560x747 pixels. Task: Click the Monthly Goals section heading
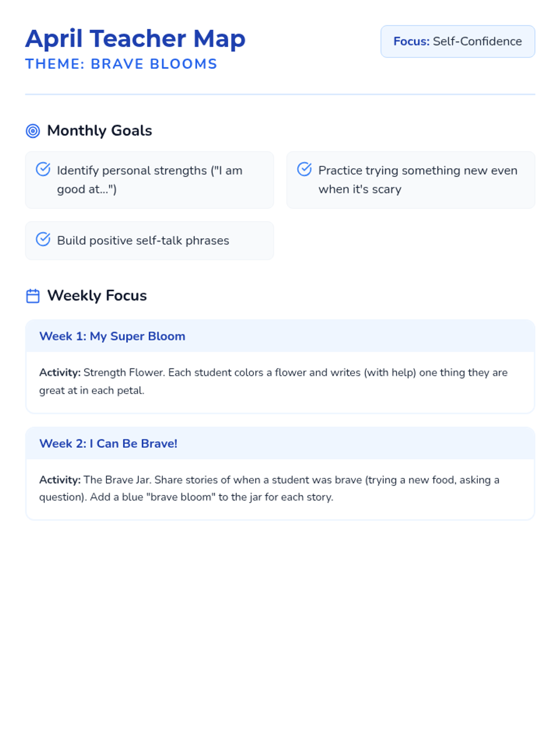(99, 131)
